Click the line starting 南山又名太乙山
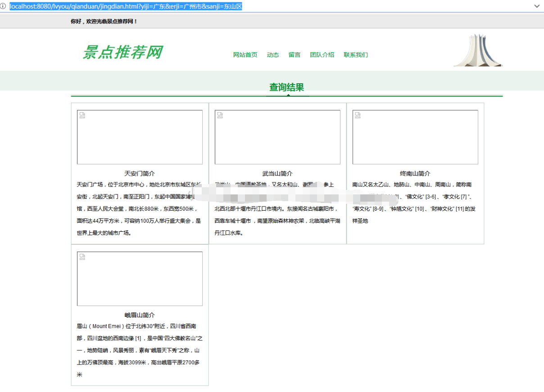The height and width of the screenshot is (392, 544). tap(412, 185)
